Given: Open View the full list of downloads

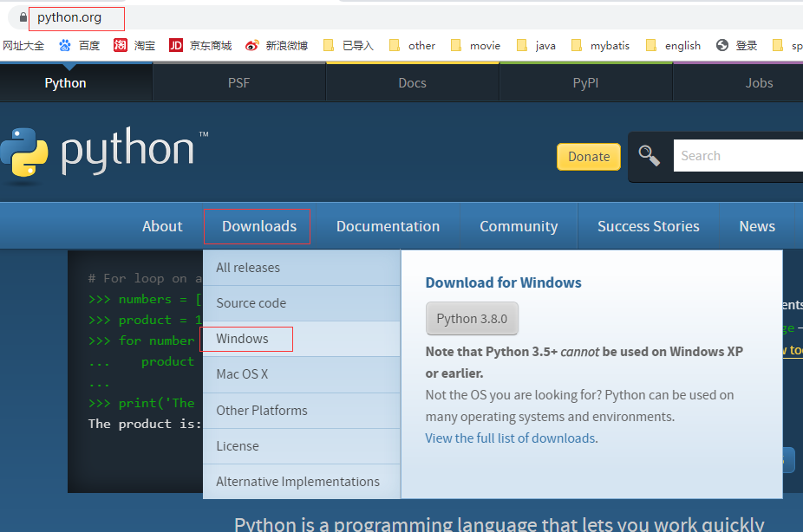Looking at the screenshot, I should [x=511, y=438].
